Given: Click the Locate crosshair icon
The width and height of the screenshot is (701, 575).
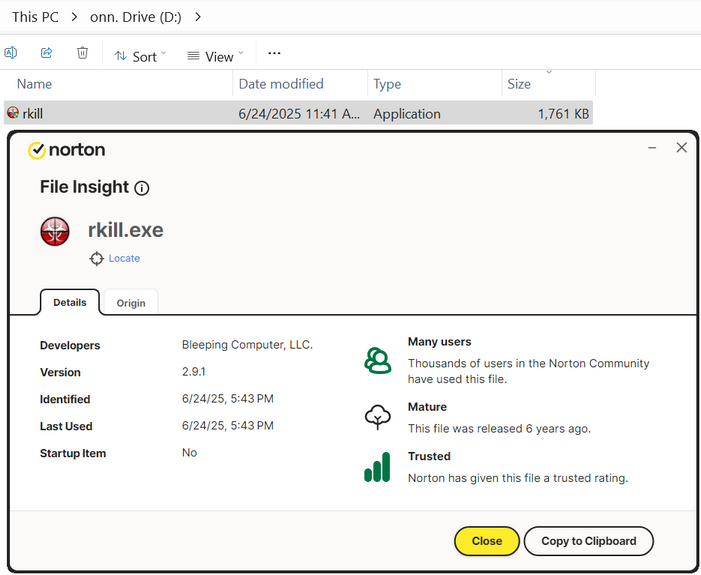Looking at the screenshot, I should (x=96, y=258).
